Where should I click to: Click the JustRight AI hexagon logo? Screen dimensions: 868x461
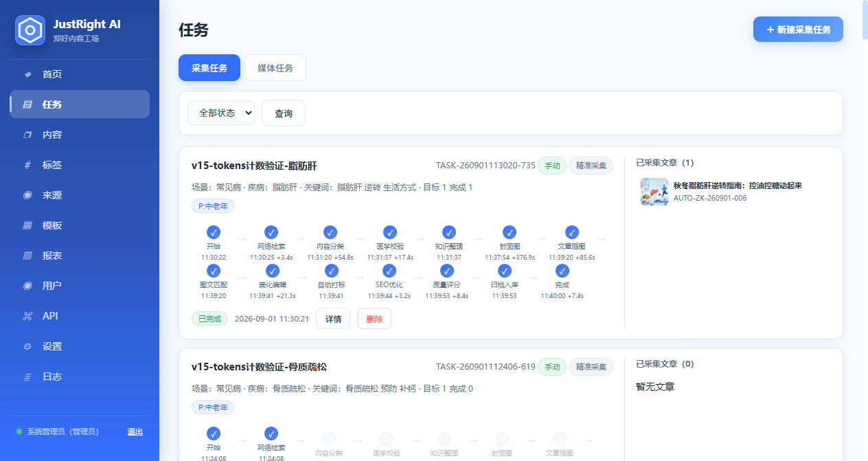(30, 30)
